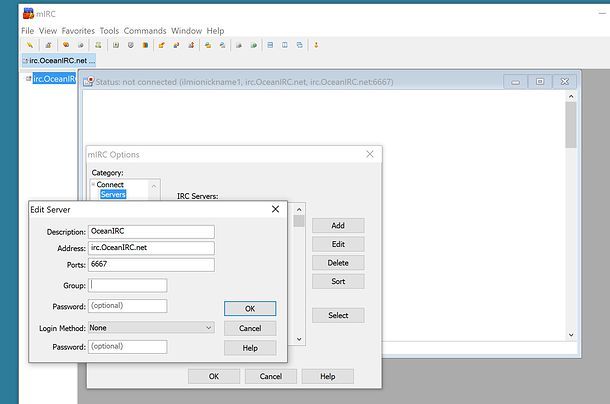Open the Favorites toolbar icon
610x404 pixels.
tap(66, 45)
